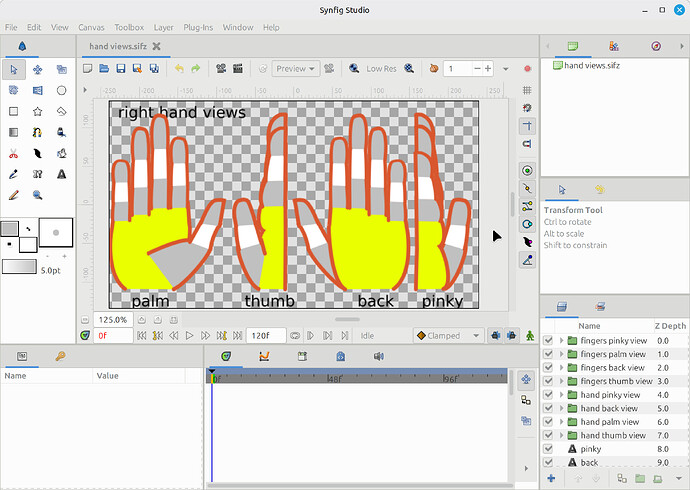Viewport: 690px width, 490px height.
Task: Open the Layer menu
Action: [x=163, y=27]
